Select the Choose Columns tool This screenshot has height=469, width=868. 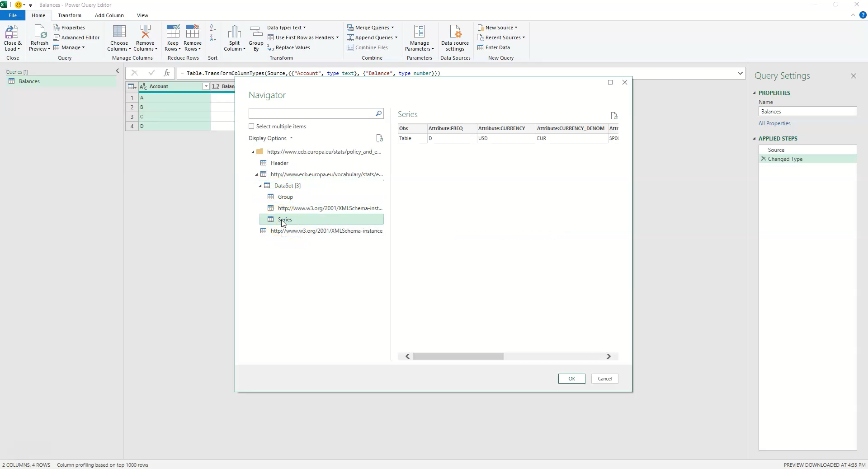(x=119, y=38)
